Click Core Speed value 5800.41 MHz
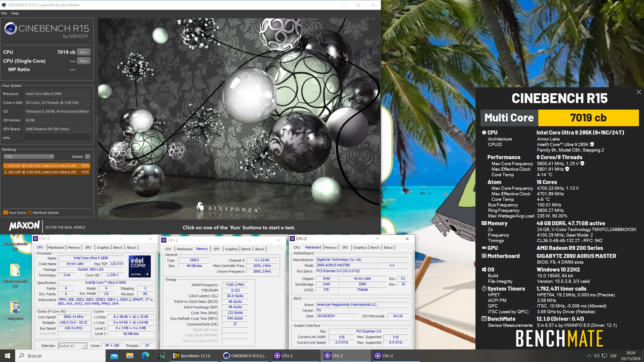The height and width of the screenshot is (362, 644). pos(73,317)
